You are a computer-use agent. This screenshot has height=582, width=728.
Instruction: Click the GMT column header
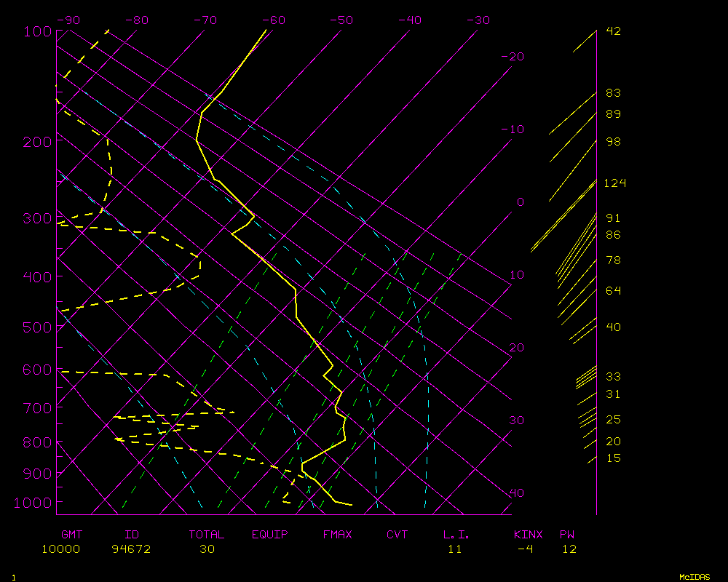(x=71, y=535)
